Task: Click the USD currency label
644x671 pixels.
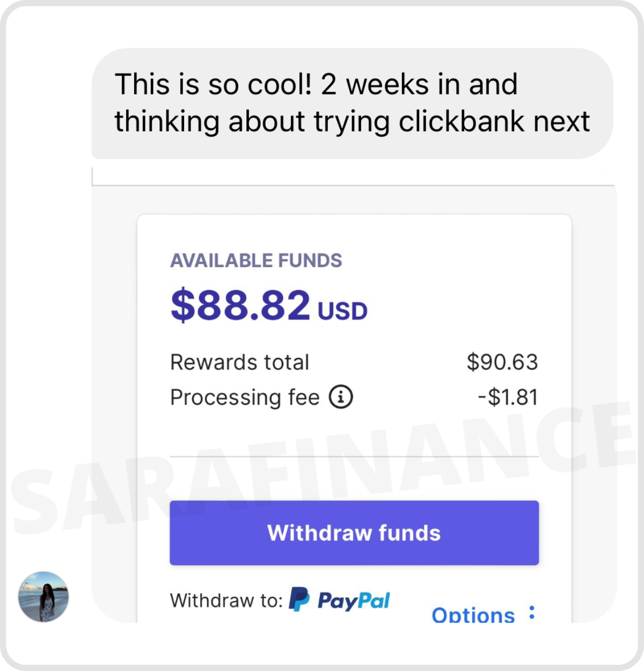Action: click(x=342, y=311)
